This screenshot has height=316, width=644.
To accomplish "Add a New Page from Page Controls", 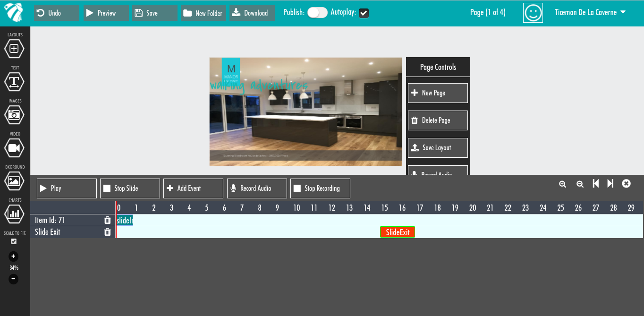I will point(438,93).
